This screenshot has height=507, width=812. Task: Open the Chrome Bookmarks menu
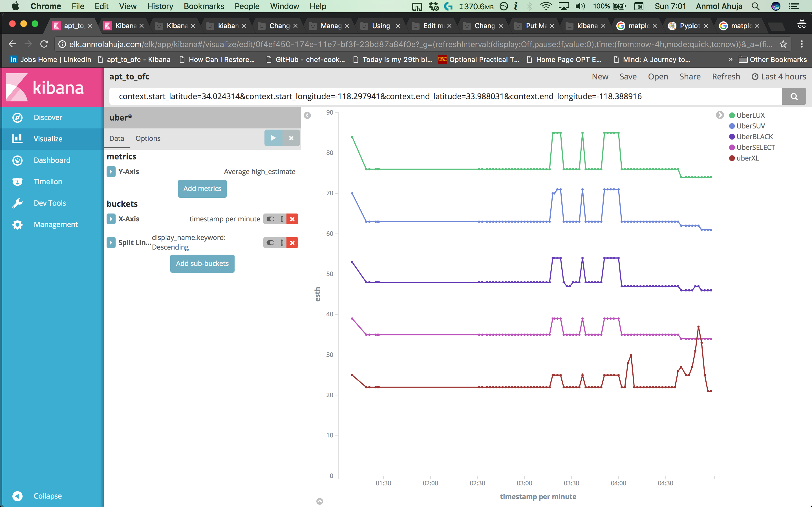tap(204, 6)
